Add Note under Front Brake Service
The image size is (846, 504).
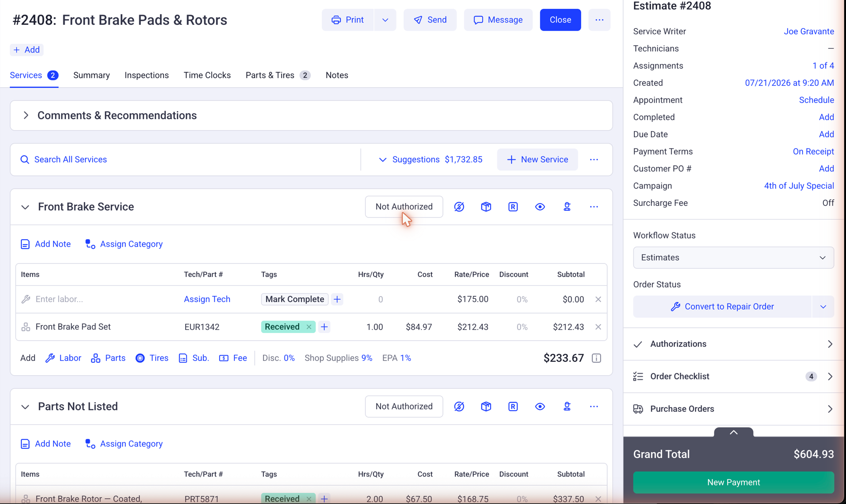[46, 244]
